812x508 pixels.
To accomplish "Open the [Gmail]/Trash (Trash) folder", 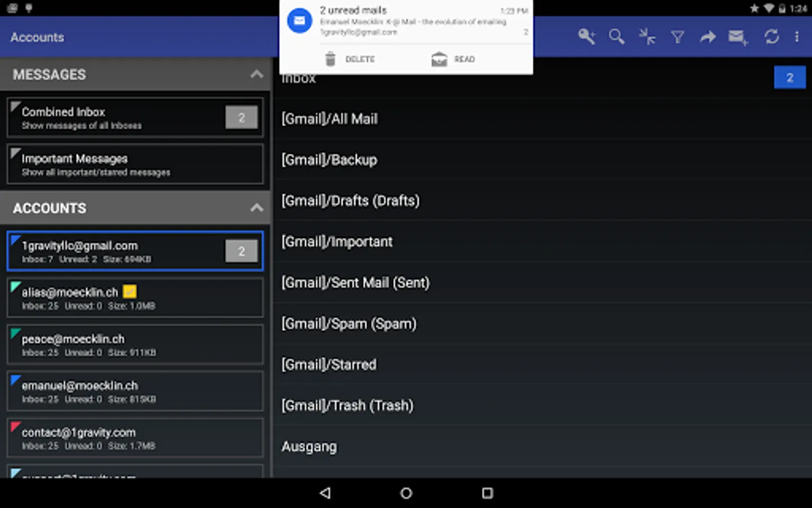I will (542, 405).
